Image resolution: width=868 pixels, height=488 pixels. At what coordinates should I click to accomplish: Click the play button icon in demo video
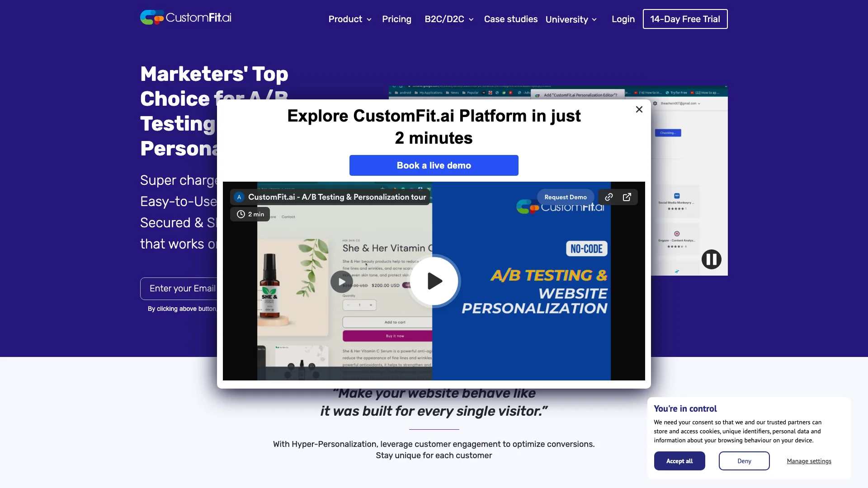point(434,280)
